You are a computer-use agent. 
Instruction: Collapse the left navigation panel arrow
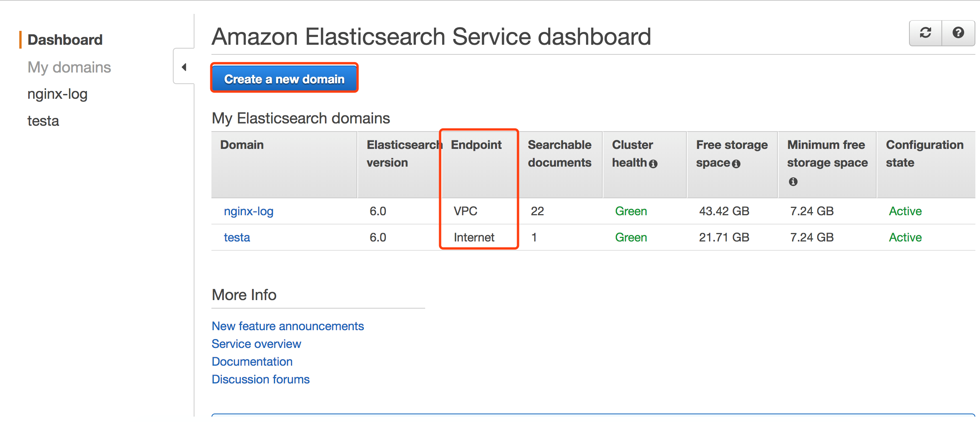(184, 67)
